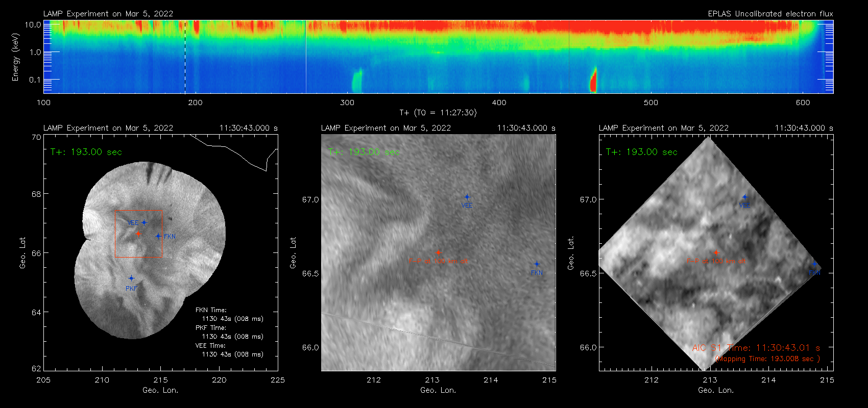Click the green T+: 193.00 sec label in the left map
The image size is (868, 408).
coord(86,152)
